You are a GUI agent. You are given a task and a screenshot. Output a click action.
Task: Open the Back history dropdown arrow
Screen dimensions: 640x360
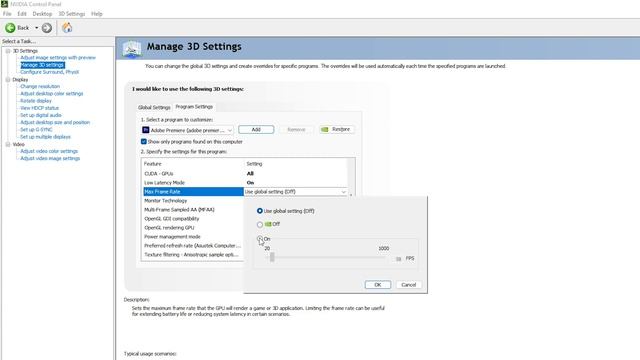tap(36, 28)
